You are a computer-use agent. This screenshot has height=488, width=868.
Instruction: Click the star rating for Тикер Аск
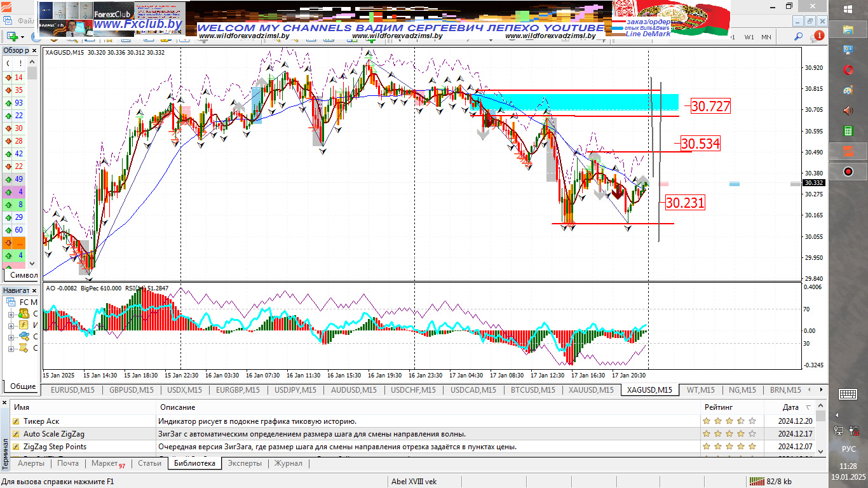pyautogui.click(x=729, y=421)
